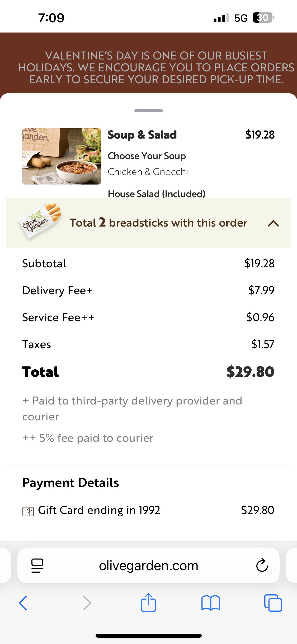This screenshot has width=297, height=644.
Task: Reload the page with refresh icon
Action: [262, 565]
